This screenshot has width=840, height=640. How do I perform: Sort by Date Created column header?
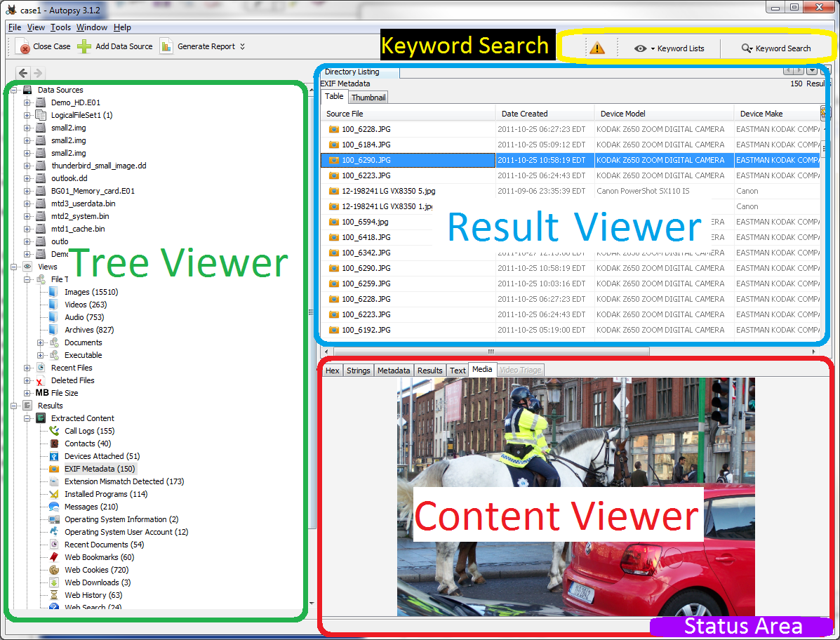tap(545, 114)
